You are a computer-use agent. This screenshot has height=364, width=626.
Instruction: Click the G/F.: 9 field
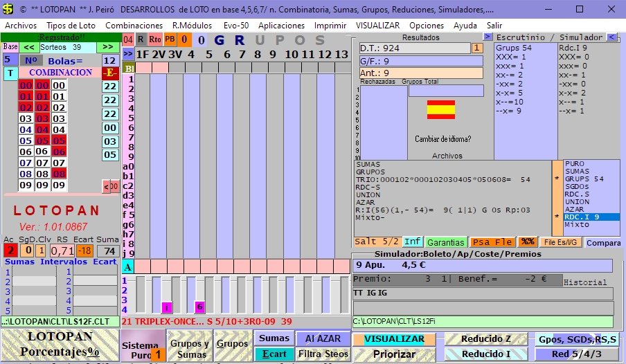(421, 61)
